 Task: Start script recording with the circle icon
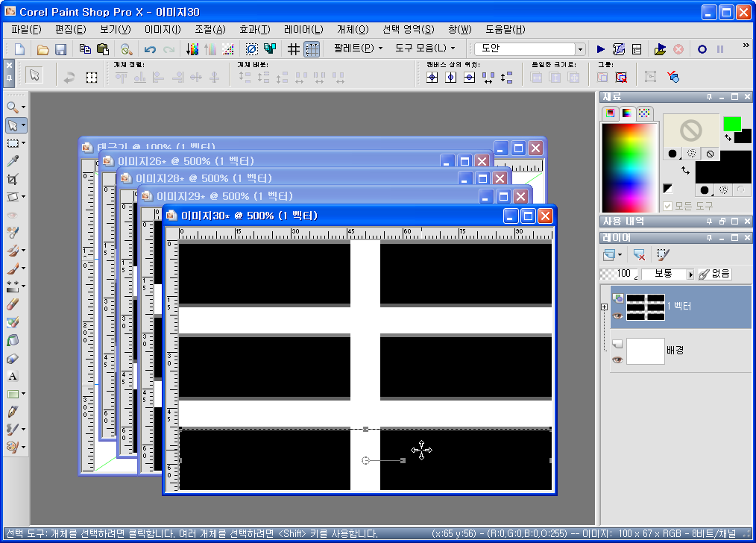tap(702, 49)
